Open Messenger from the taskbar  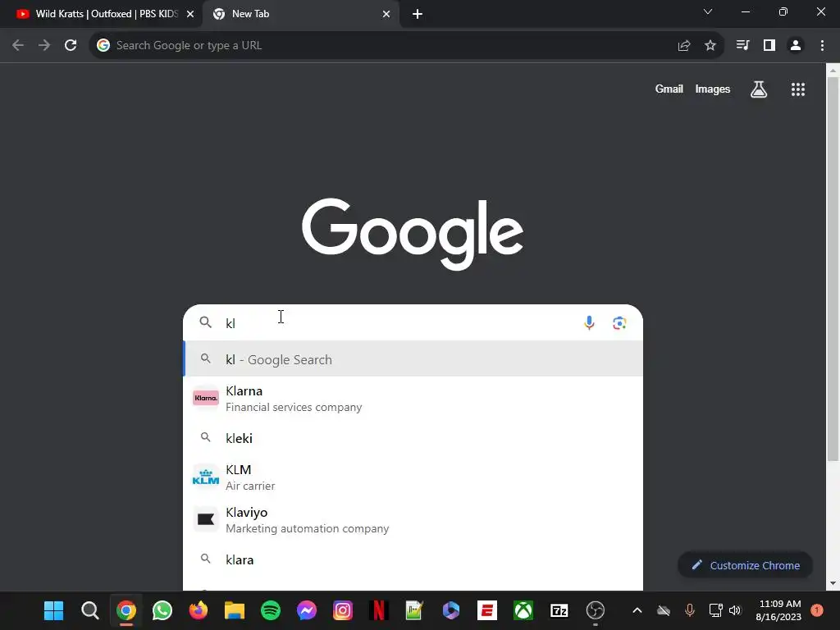point(307,610)
